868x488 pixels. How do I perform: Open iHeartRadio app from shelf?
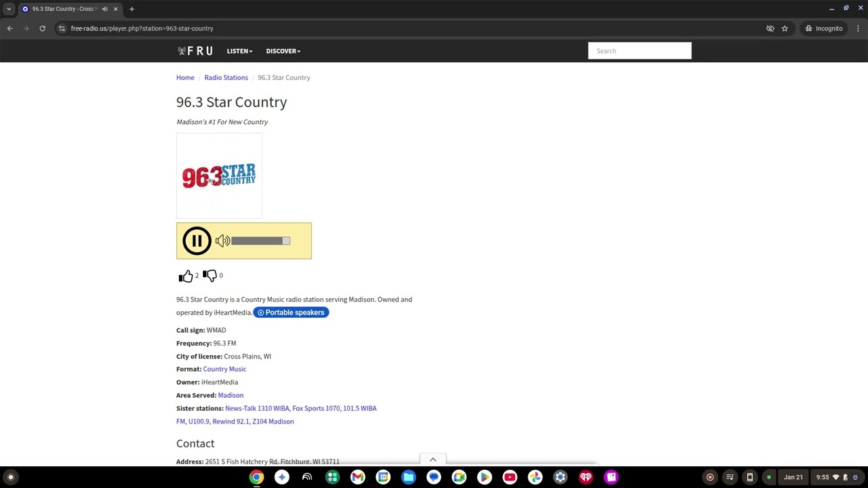(x=586, y=477)
